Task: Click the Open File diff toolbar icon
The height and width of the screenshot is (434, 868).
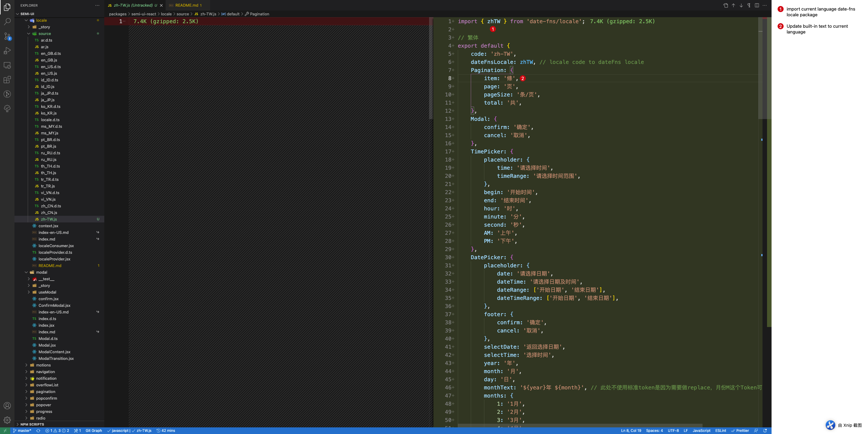Action: [x=725, y=5]
